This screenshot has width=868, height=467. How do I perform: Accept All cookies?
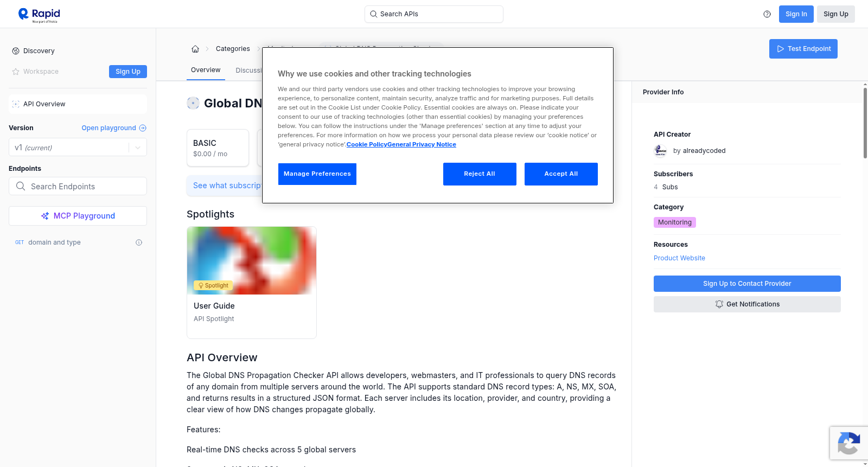[561, 174]
